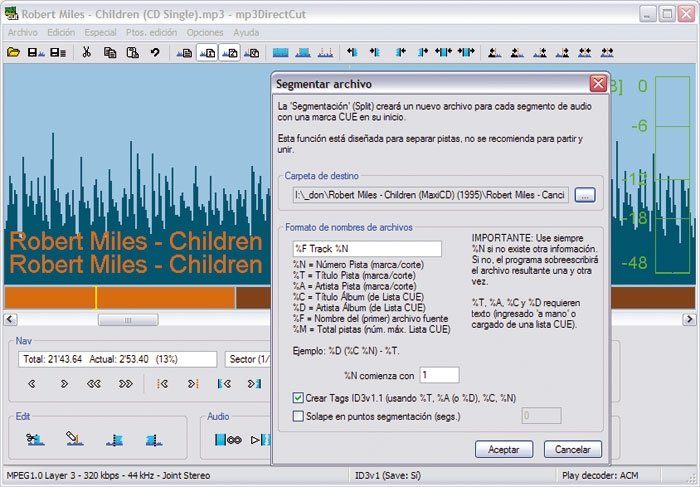700x487 pixels.
Task: Click the disabled overlap seconds field
Action: click(x=541, y=416)
